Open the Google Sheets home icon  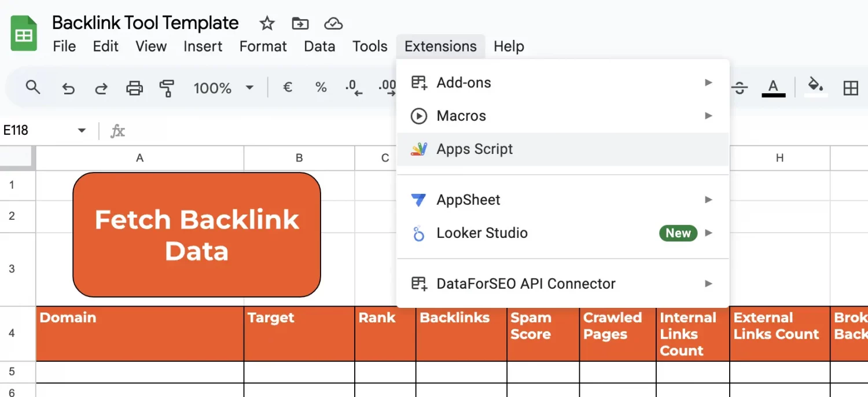pyautogui.click(x=24, y=34)
